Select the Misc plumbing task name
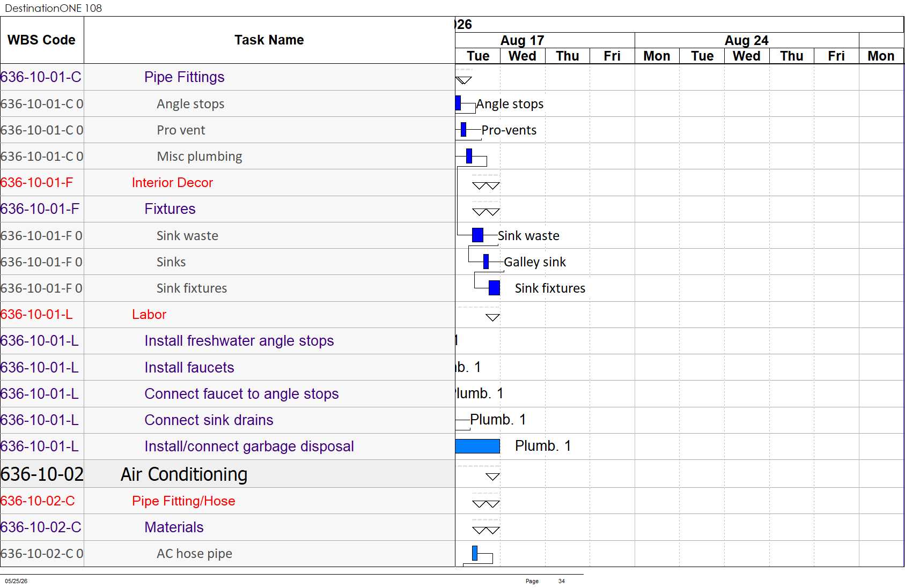 [x=200, y=157]
